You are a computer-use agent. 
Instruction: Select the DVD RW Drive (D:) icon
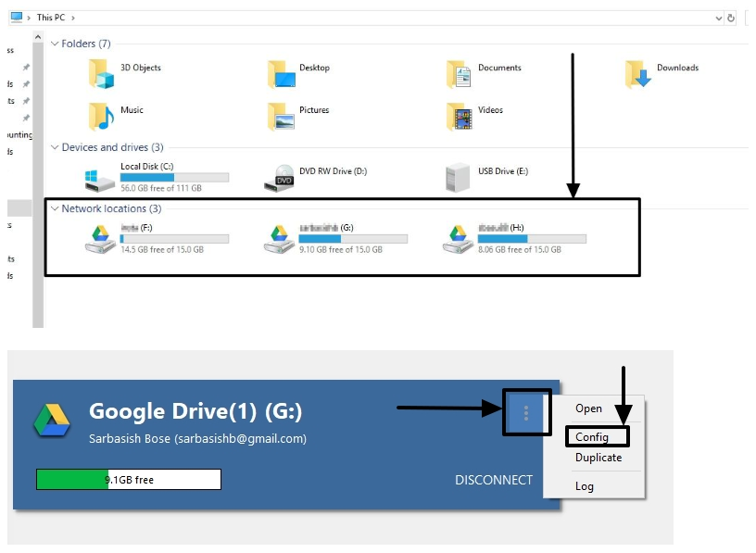[279, 178]
